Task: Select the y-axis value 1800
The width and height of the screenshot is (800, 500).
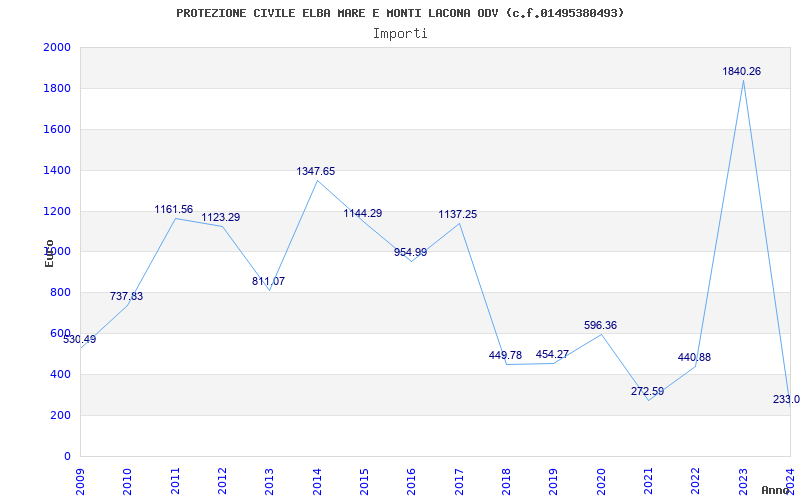Action: click(57, 88)
